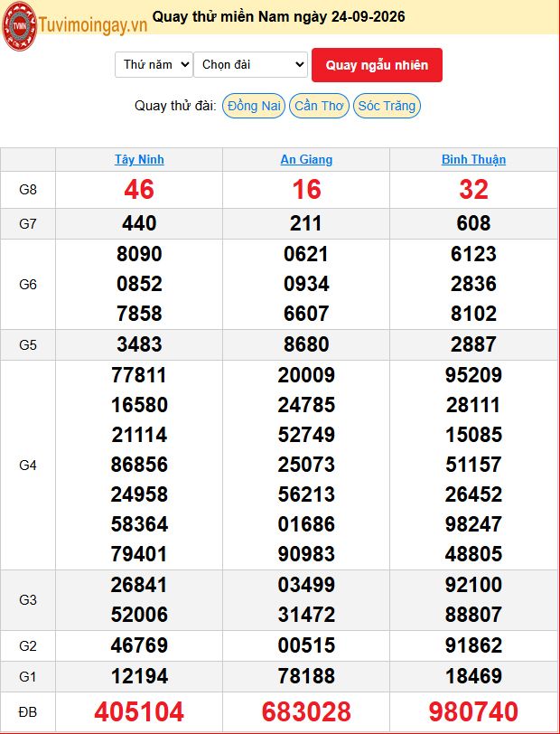
Task: Open the Tây Ninh column link
Action: tap(139, 160)
